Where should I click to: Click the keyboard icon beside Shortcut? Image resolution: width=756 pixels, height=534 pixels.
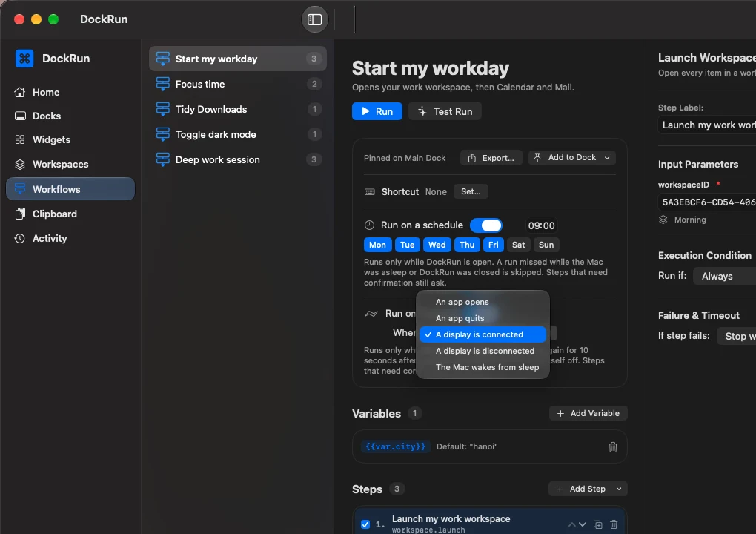pos(370,192)
